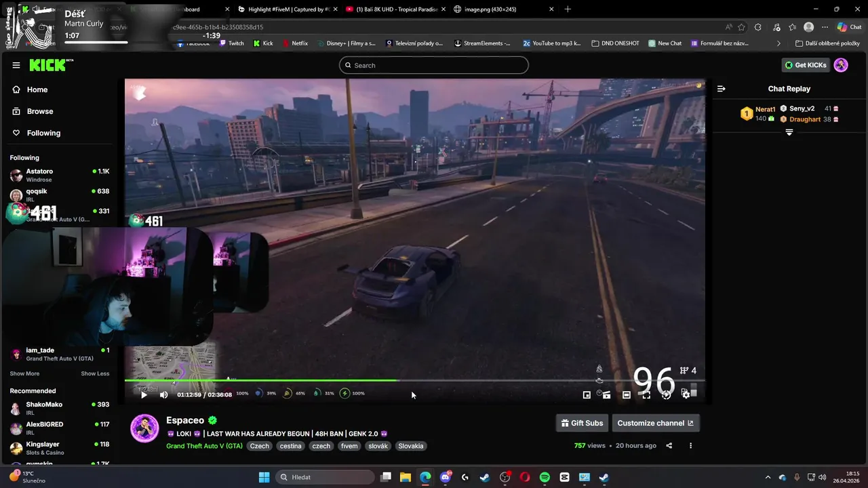
Task: Mute the video volume
Action: [x=163, y=394]
